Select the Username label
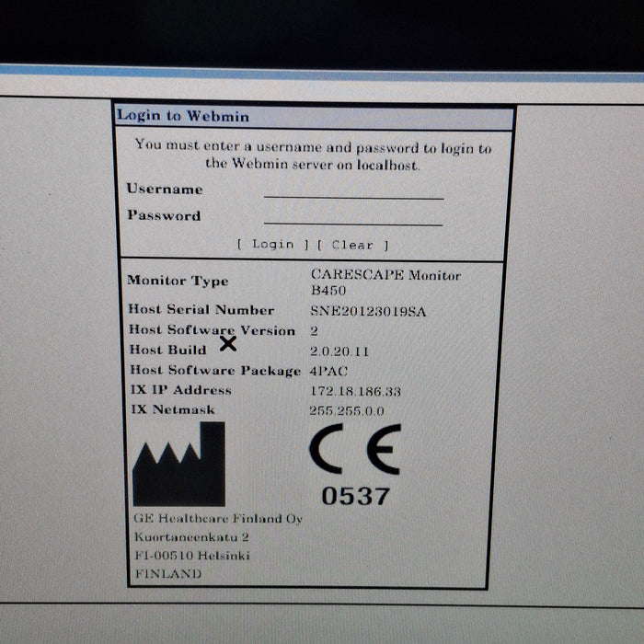 tap(165, 189)
